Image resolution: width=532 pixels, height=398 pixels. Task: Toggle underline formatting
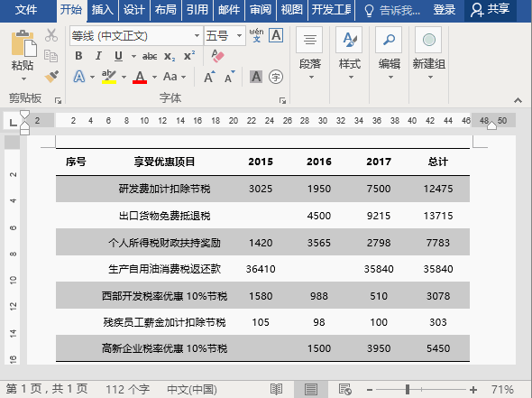pos(118,56)
